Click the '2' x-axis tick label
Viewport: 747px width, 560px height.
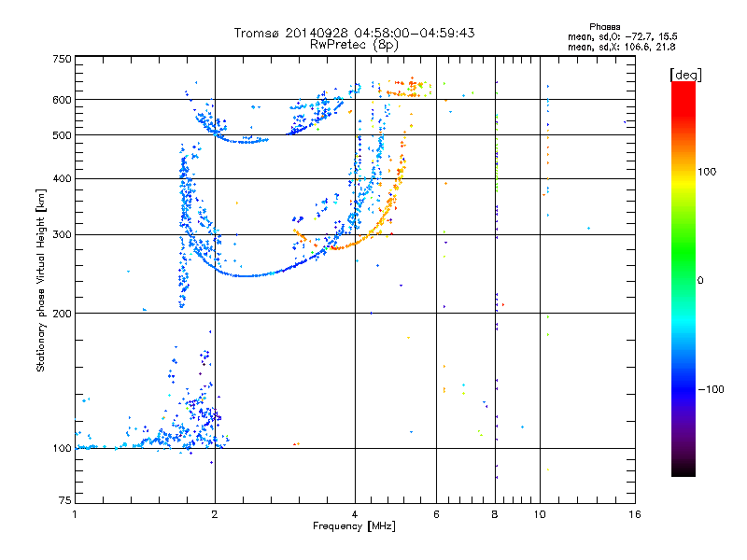pos(215,514)
